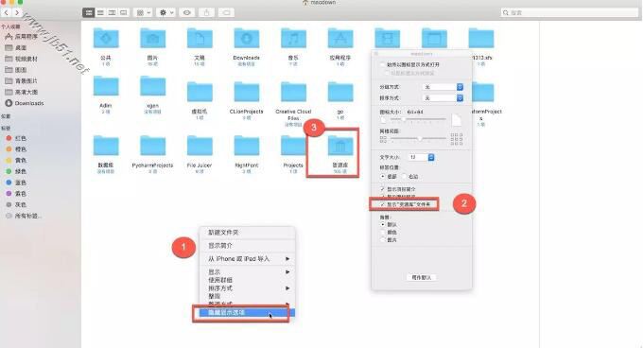Screen dimensions: 644x348
Task: Toggle 显示“资源库”文件夹 checkbox
Action: point(382,204)
